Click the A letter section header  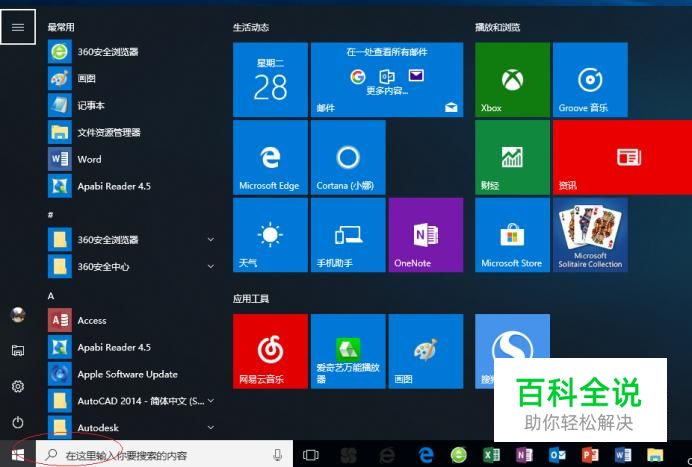(51, 296)
